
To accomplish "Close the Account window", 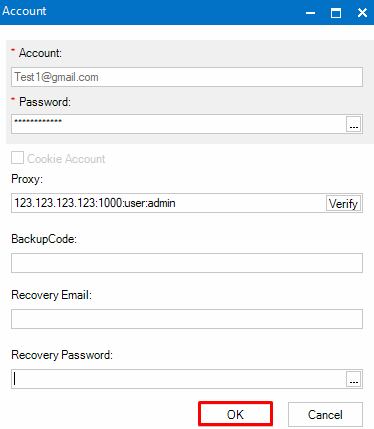I will point(362,13).
